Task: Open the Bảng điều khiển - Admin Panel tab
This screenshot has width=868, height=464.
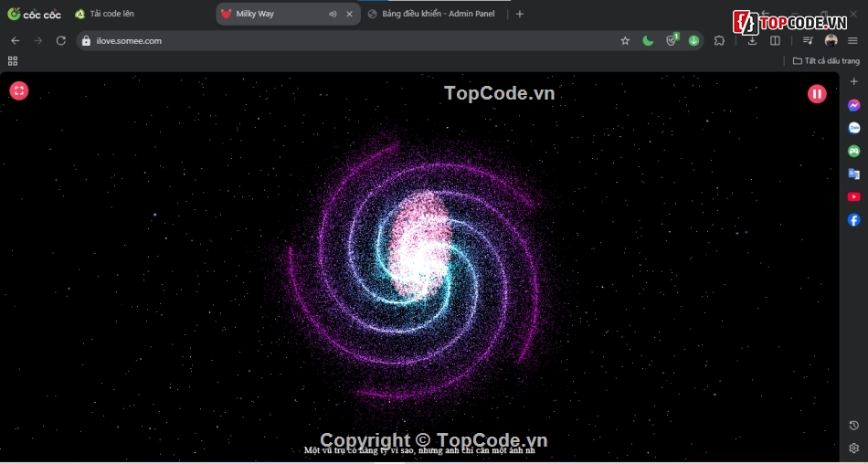Action: pyautogui.click(x=432, y=14)
